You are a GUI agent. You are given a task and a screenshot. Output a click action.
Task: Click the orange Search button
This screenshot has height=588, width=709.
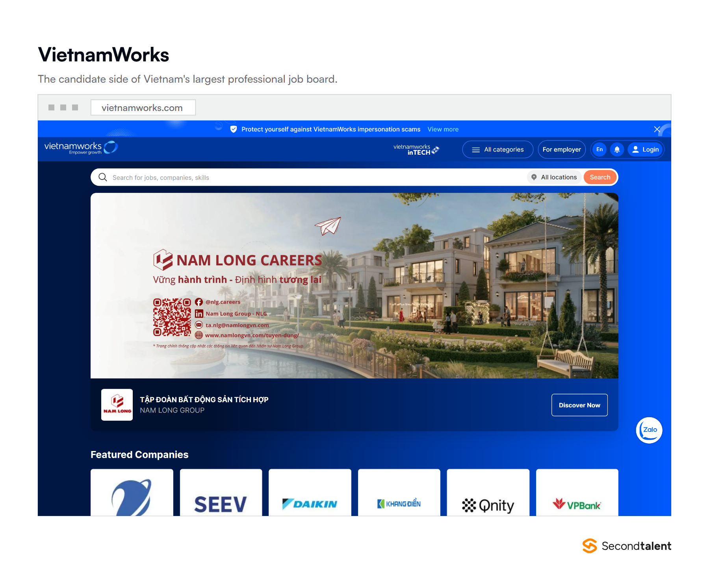tap(600, 177)
